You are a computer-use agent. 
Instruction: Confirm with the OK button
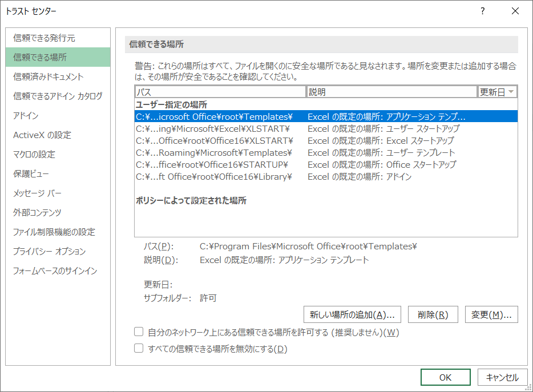pyautogui.click(x=445, y=377)
